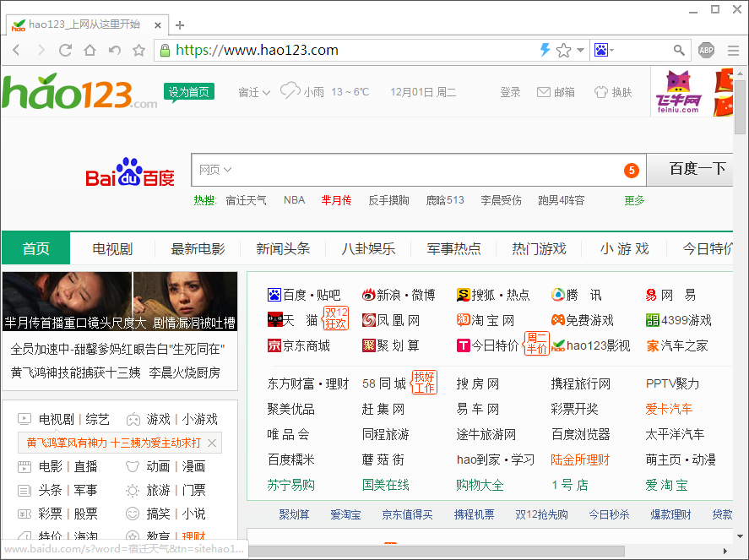The image size is (749, 560).
Task: Open bookmark star dropdown arrow
Action: (x=580, y=50)
